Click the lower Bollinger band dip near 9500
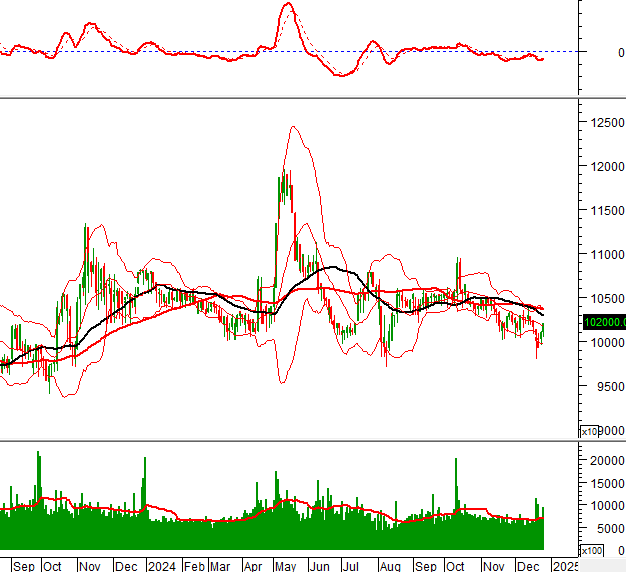 282,382
